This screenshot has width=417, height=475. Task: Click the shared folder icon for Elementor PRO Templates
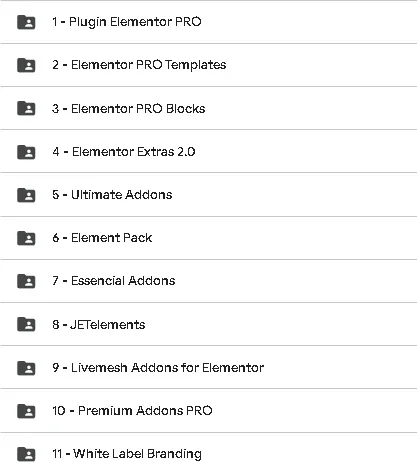pyautogui.click(x=26, y=65)
